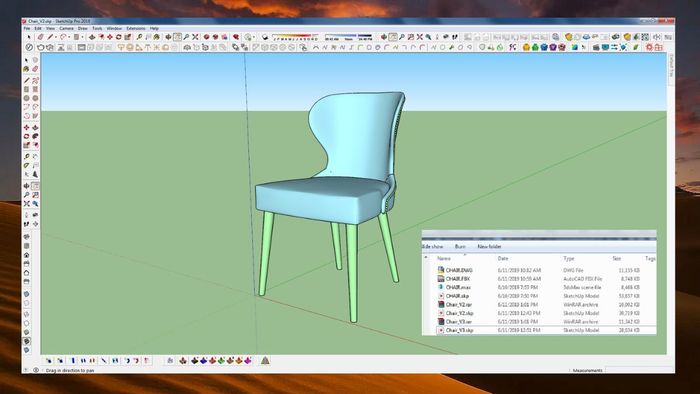
Task: Select the Move tool in left toolbar
Action: (x=26, y=128)
